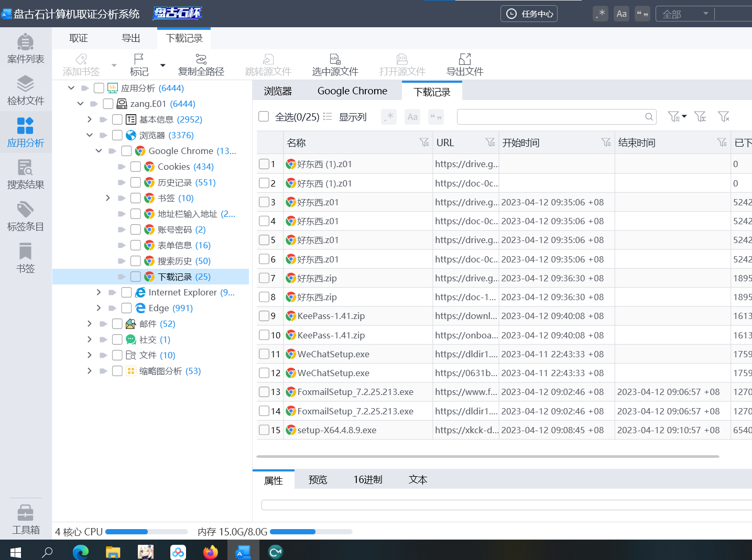Click the 选中源文件 select source file icon
The width and height of the screenshot is (752, 560).
coord(335,59)
